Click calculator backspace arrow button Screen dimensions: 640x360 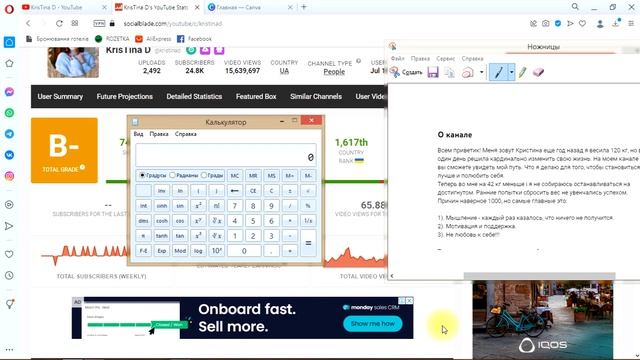click(235, 191)
